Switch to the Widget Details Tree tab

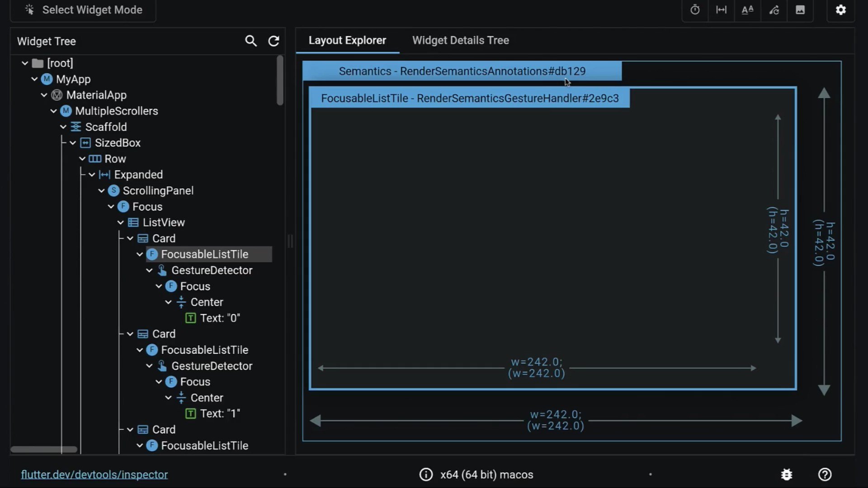pos(460,40)
